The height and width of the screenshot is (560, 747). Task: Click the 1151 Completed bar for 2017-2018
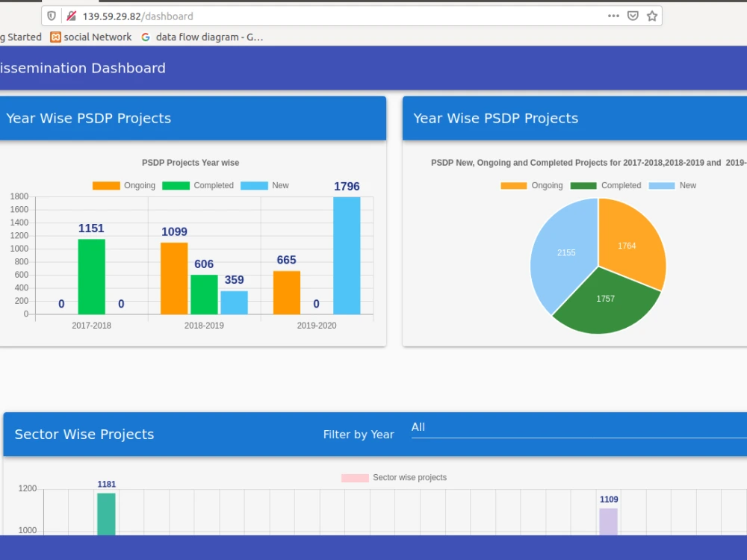tap(91, 277)
